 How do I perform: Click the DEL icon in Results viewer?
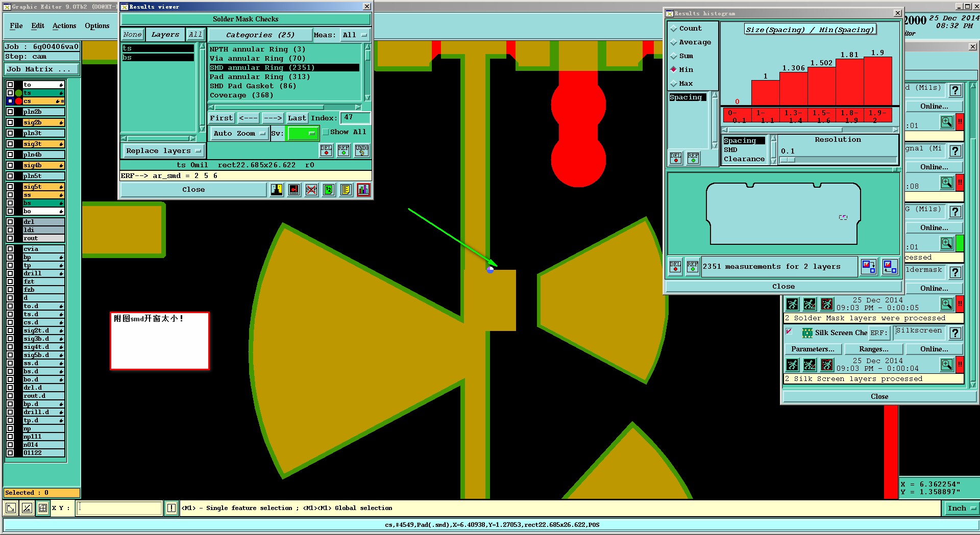point(326,150)
